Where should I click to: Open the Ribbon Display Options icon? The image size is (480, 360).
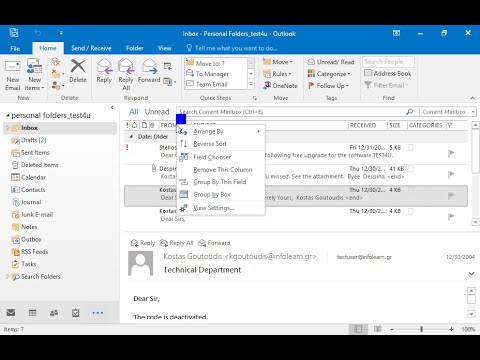(396, 33)
